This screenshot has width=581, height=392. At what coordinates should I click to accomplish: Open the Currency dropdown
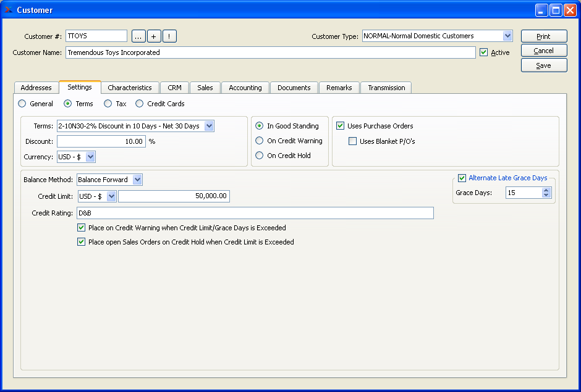coord(90,157)
